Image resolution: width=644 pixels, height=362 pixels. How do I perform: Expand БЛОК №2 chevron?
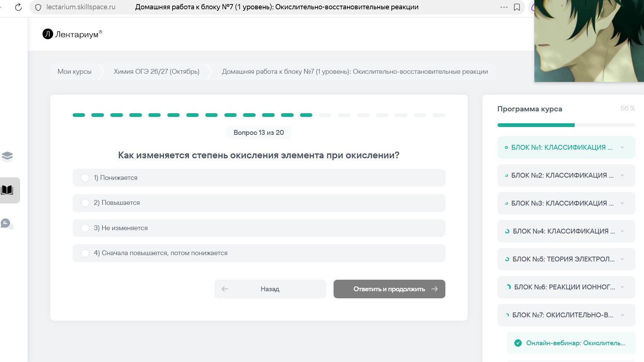point(622,175)
